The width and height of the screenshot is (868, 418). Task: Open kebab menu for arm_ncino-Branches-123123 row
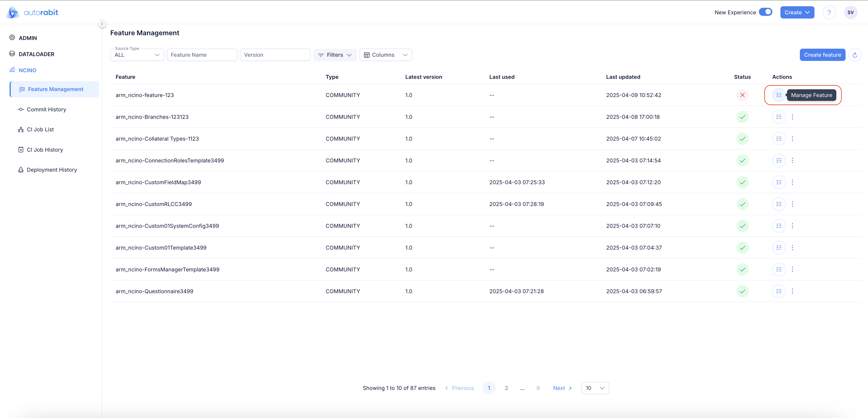792,117
